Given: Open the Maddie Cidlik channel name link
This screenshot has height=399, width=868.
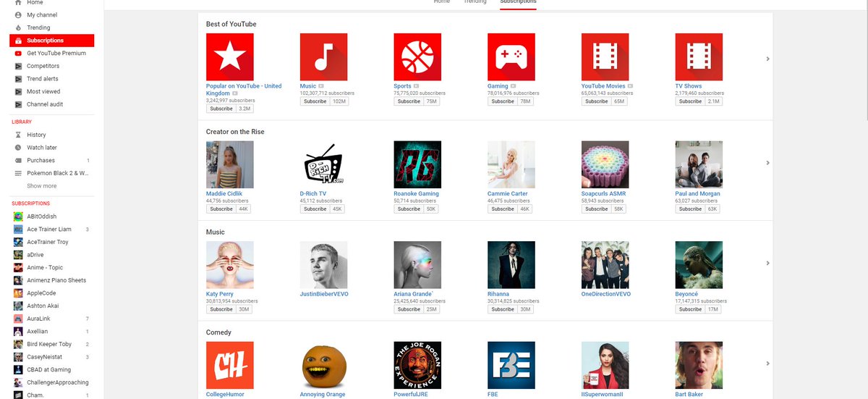Looking at the screenshot, I should click(224, 194).
